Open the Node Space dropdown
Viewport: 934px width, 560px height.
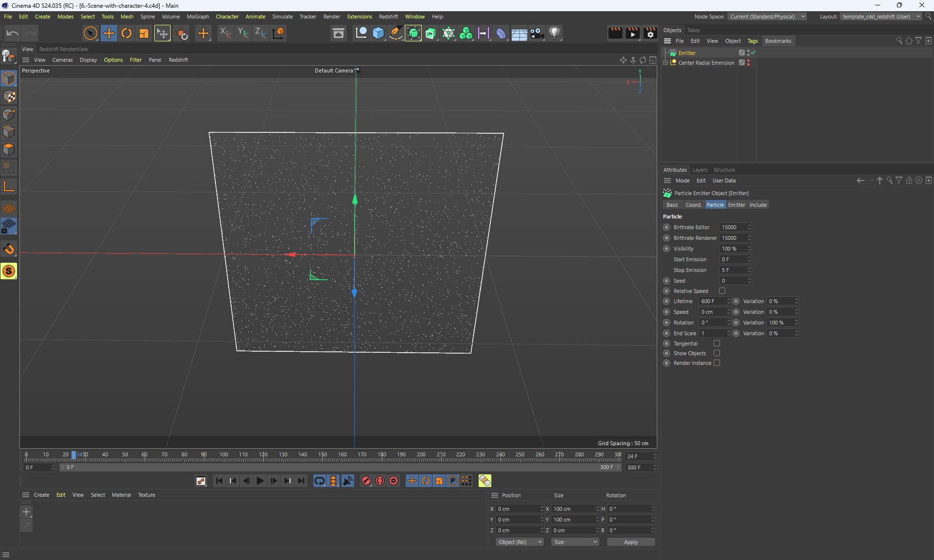coord(767,17)
